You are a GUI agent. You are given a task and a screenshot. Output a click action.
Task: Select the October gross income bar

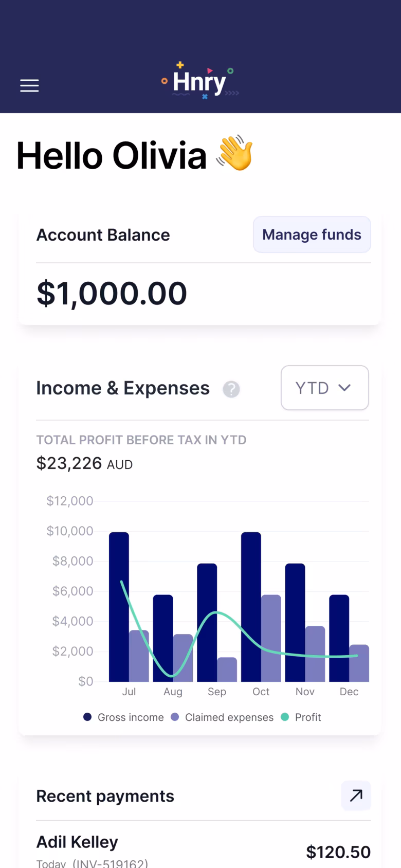point(251,607)
